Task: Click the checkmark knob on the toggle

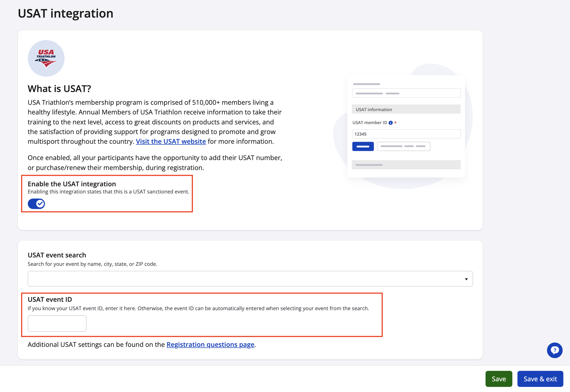Action: 40,204
